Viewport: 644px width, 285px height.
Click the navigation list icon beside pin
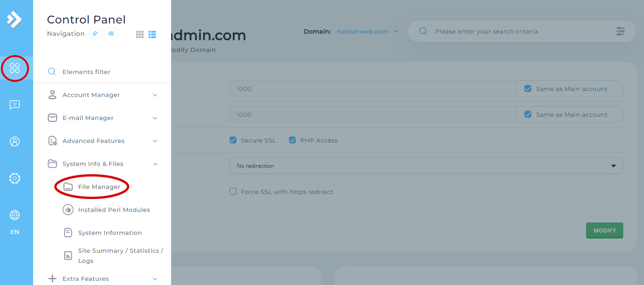point(111,34)
